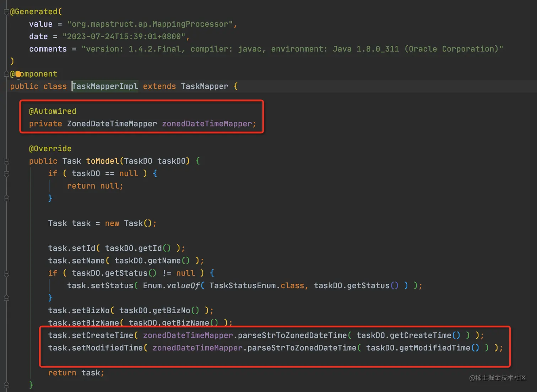Viewport: 537px width, 392px height.
Task: Click zonedDateTimeMapper field name in private declaration
Action: [207, 124]
